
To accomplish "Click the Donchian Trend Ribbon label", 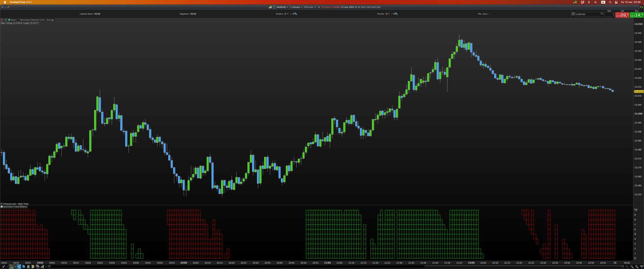I will pyautogui.click(x=15, y=207).
